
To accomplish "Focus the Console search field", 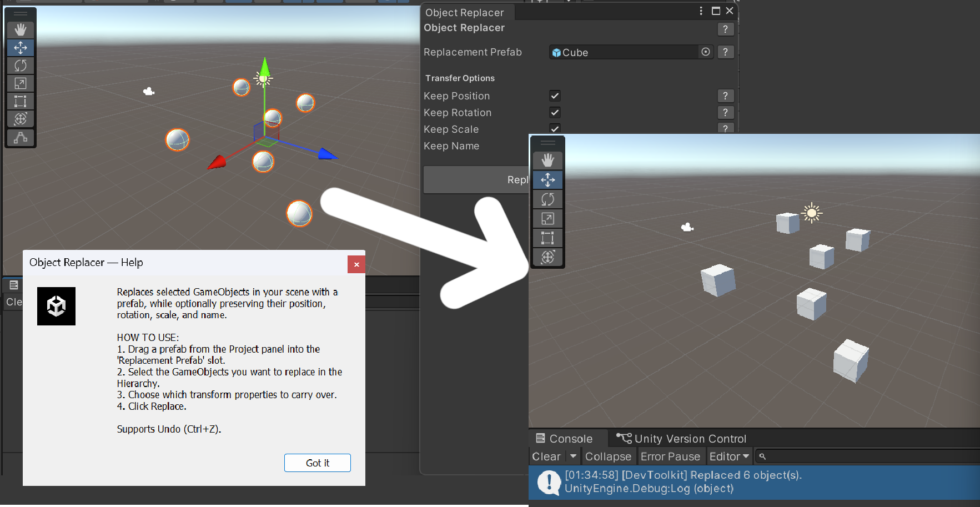I will tap(867, 456).
